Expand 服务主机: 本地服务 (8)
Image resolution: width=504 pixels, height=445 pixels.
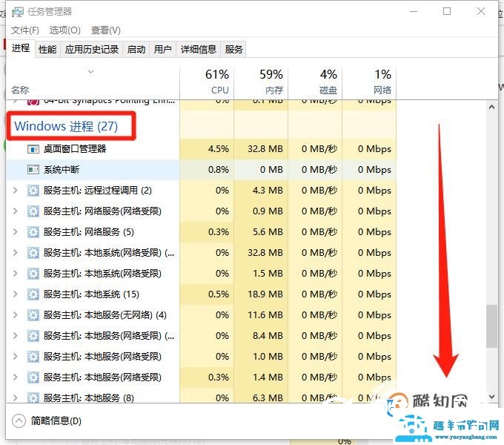(x=15, y=398)
